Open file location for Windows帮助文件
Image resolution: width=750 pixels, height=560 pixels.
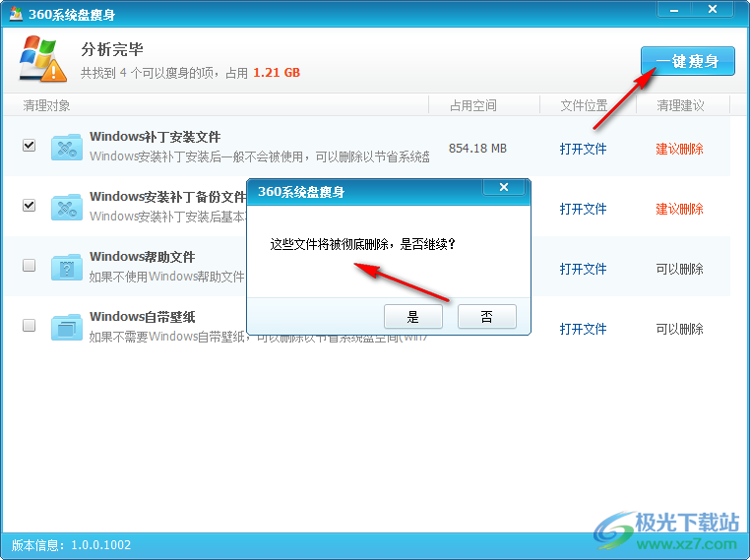pos(583,270)
